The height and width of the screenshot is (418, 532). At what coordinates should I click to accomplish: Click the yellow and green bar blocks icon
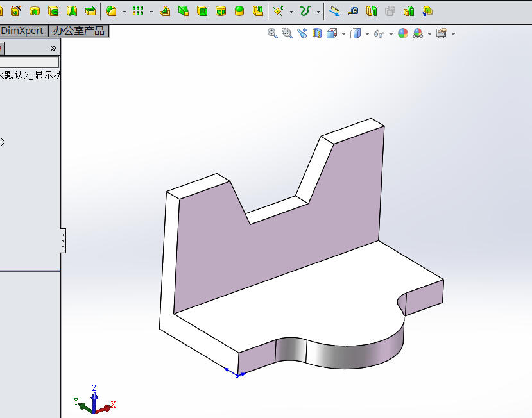coord(409,11)
